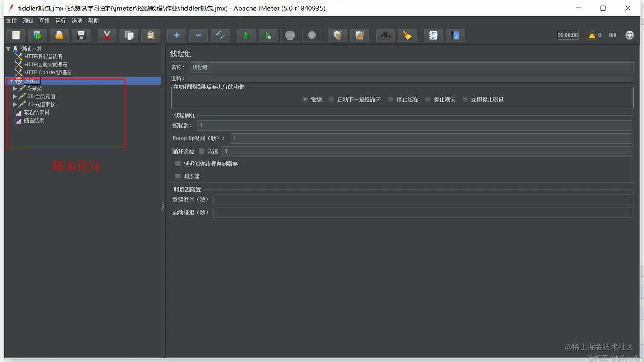Open Search with binoculars icon
This screenshot has height=362, width=644.
pyautogui.click(x=385, y=35)
